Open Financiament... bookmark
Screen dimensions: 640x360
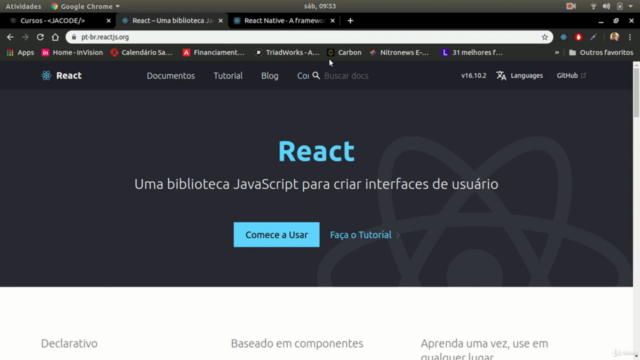click(x=213, y=53)
